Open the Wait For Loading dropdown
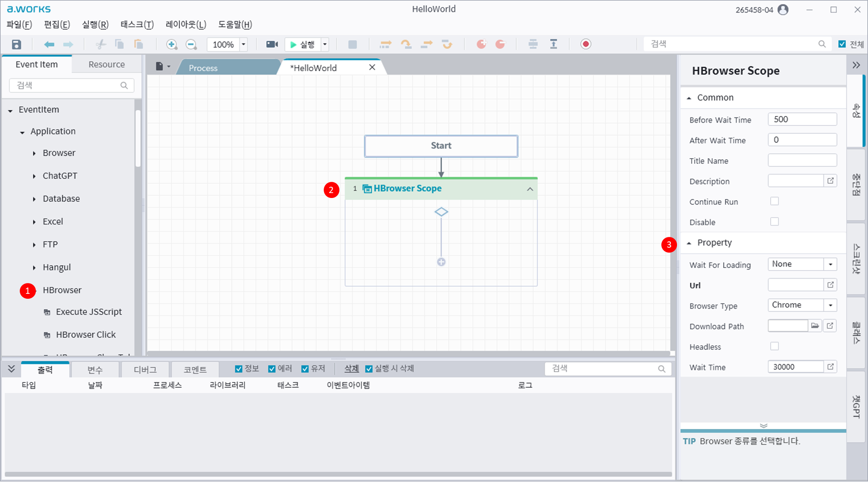The height and width of the screenshot is (490, 868). click(x=830, y=264)
